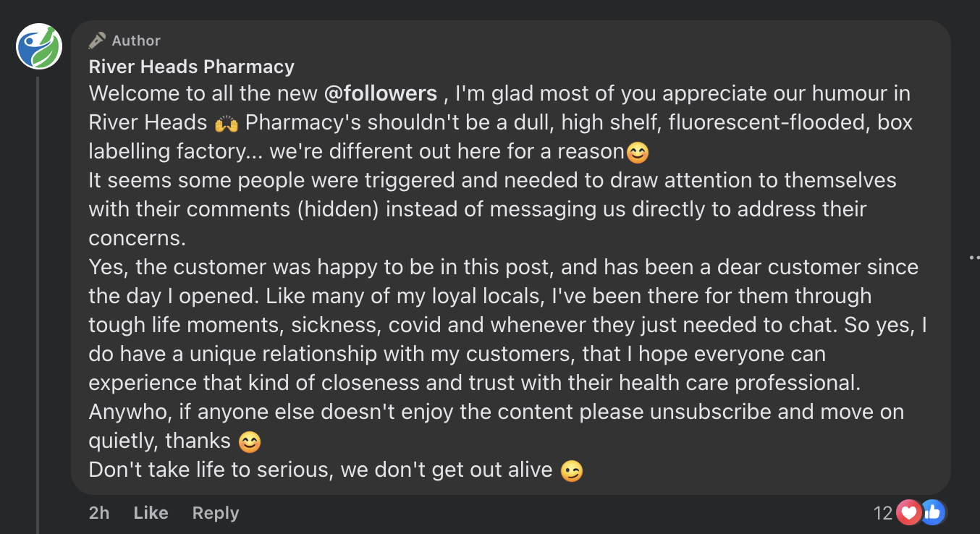Click the @followers mention

[381, 93]
